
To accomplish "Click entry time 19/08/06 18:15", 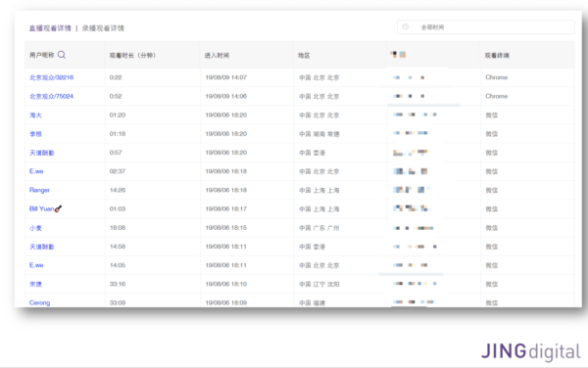I will [226, 228].
